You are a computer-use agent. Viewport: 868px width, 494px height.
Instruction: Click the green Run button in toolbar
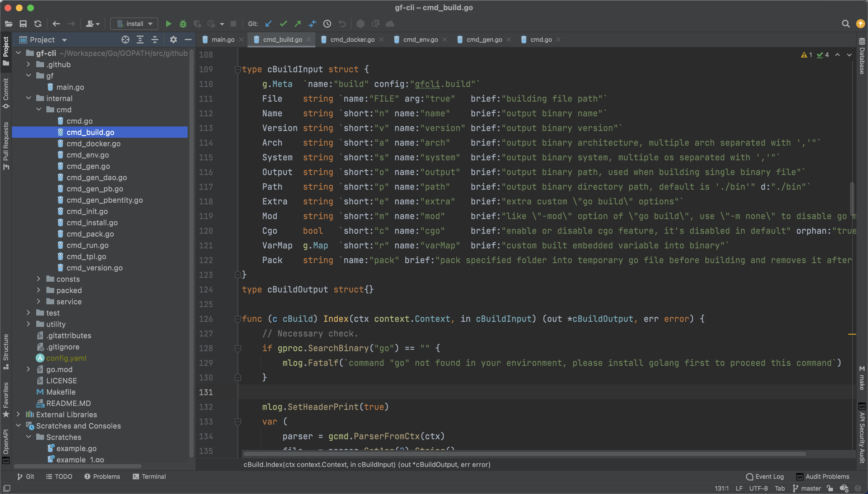pos(168,24)
